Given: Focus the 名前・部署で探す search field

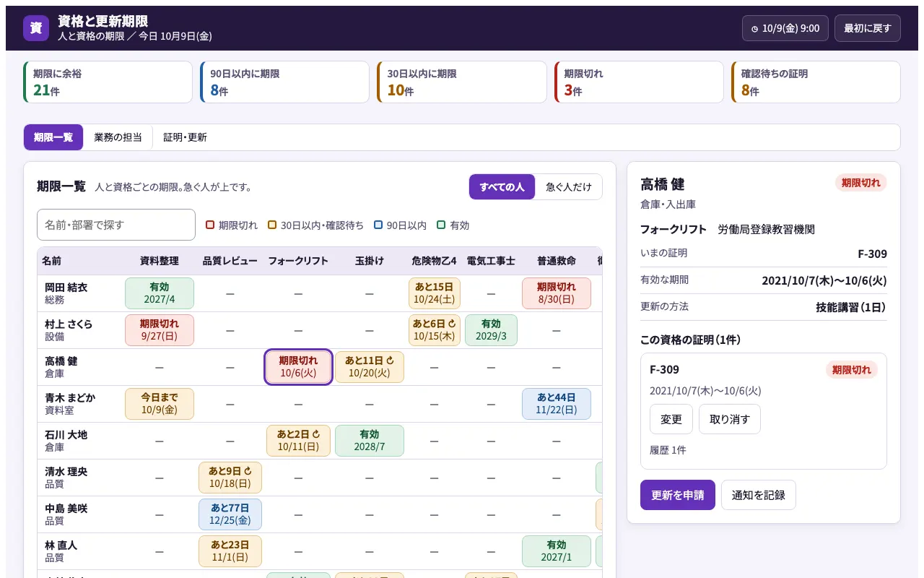Looking at the screenshot, I should coord(116,225).
